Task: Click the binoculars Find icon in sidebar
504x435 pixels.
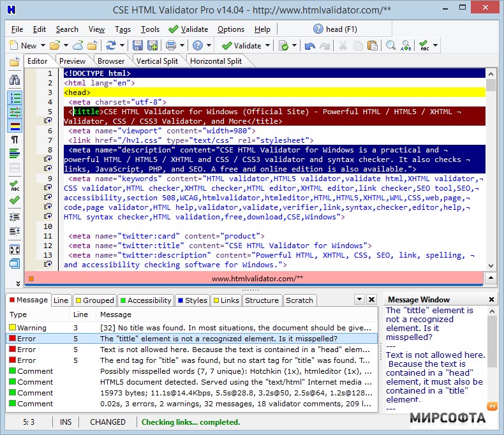Action: pyautogui.click(x=14, y=80)
